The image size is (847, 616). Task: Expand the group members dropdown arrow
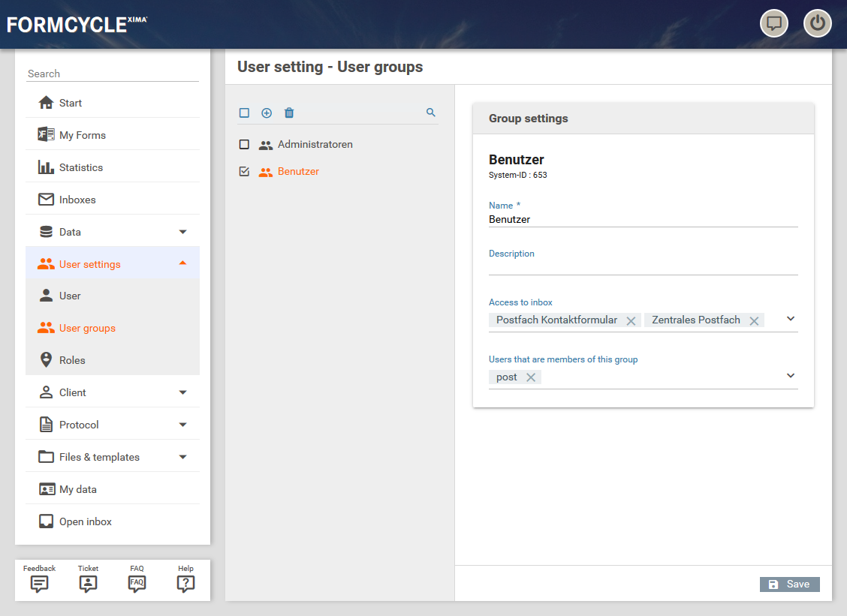click(x=791, y=376)
